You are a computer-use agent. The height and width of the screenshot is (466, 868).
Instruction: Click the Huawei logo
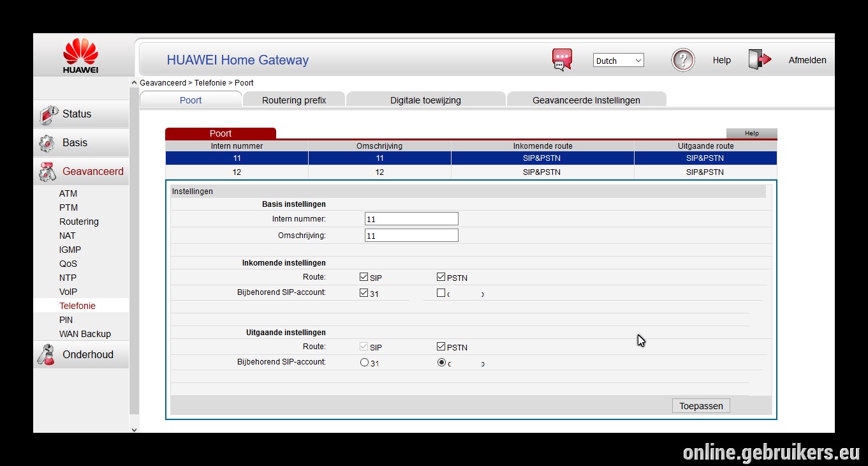(80, 56)
